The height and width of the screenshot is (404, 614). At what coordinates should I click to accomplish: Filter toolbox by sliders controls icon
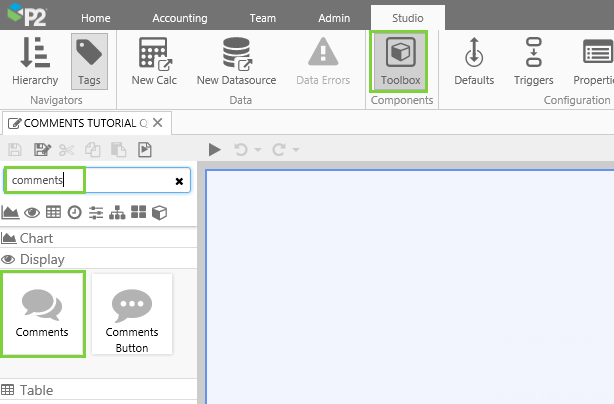[x=96, y=213]
